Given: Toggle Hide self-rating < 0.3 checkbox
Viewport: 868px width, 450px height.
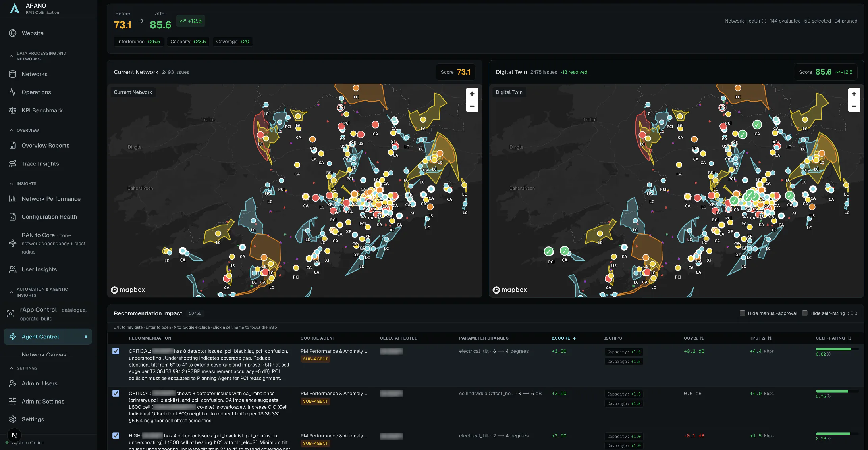Looking at the screenshot, I should click(x=804, y=313).
